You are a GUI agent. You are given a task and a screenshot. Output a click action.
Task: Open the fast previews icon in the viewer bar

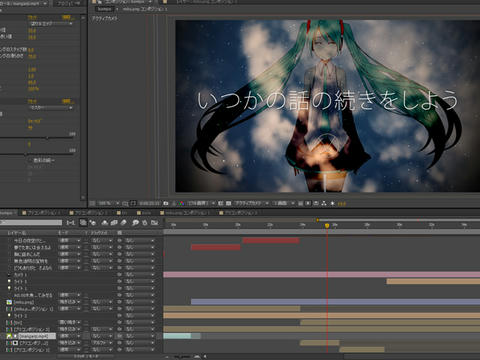(308, 203)
